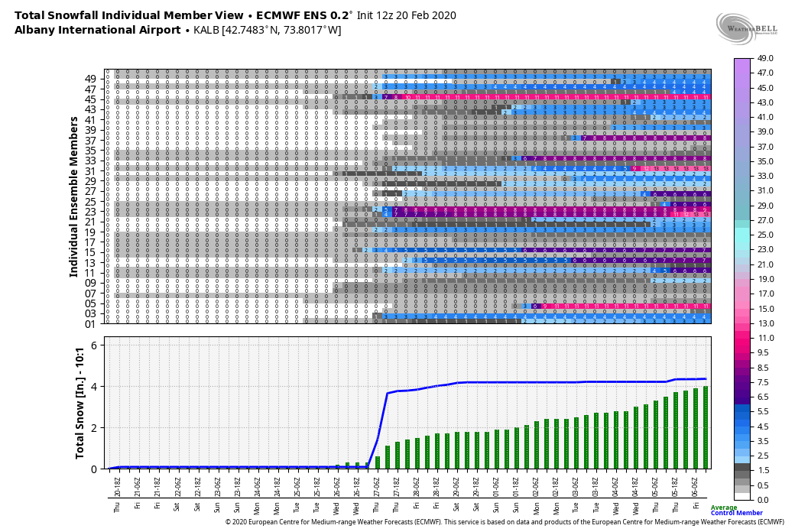This screenshot has width=795, height=532.
Task: Click the 06-06Z time tick label
Action: click(695, 487)
